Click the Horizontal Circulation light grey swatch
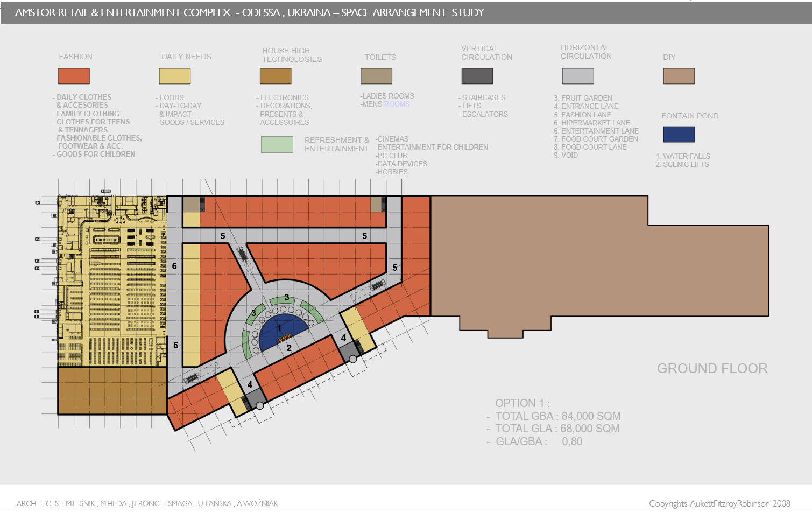 point(578,76)
